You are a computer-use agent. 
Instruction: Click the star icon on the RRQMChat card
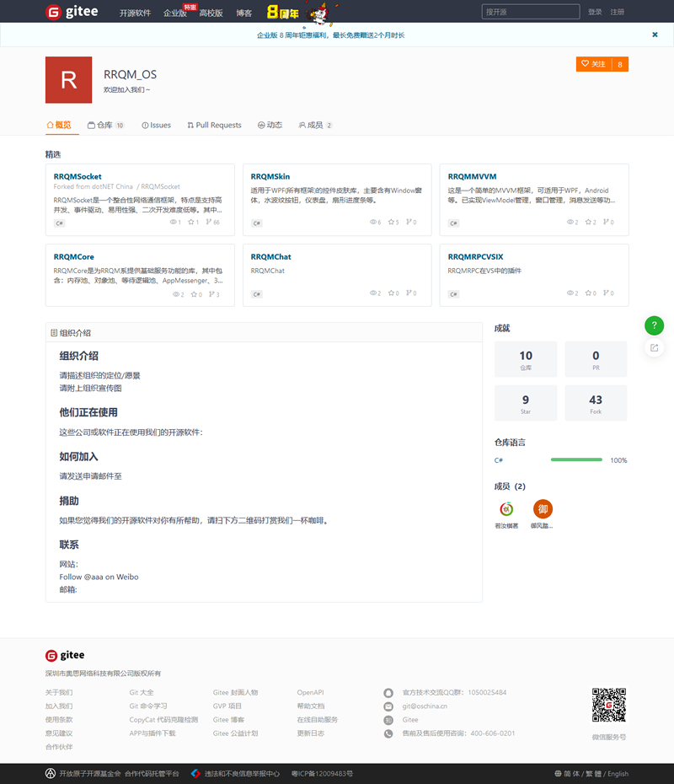tap(391, 294)
